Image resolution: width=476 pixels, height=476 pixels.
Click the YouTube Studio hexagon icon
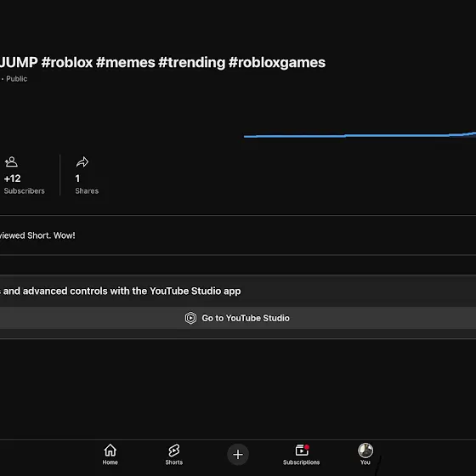pyautogui.click(x=191, y=318)
